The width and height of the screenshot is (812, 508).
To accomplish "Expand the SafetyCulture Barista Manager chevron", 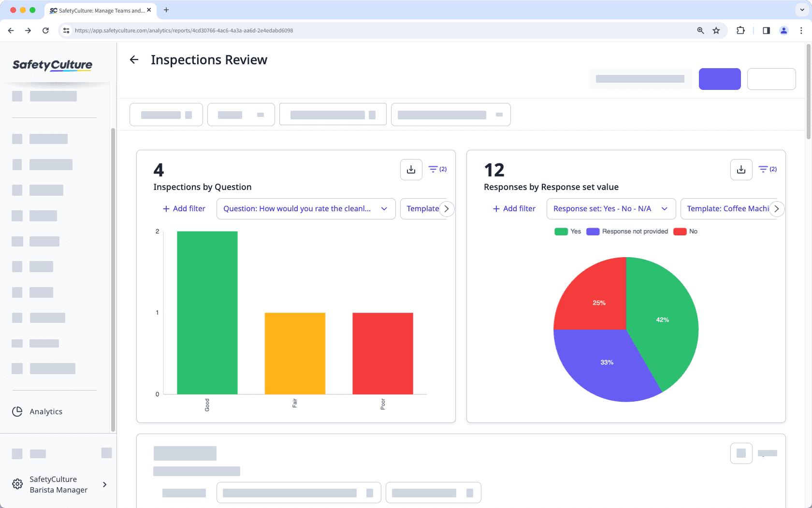I will [104, 484].
